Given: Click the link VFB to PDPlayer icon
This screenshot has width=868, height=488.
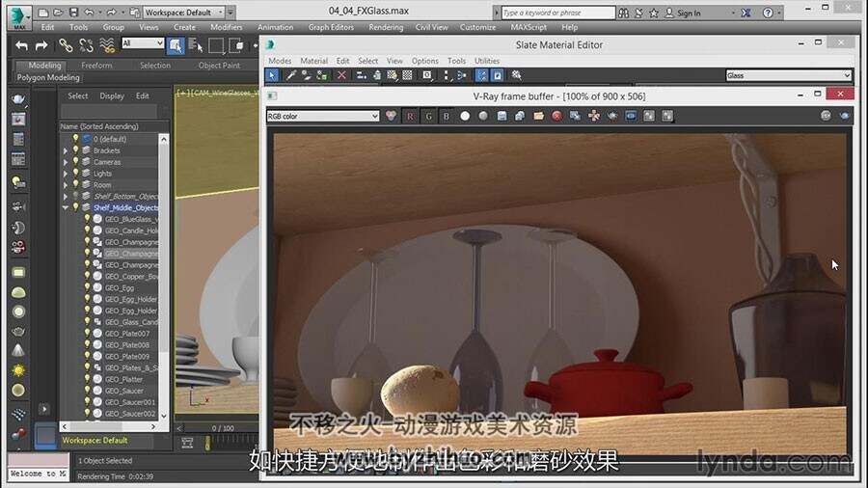Looking at the screenshot, I should 631,116.
